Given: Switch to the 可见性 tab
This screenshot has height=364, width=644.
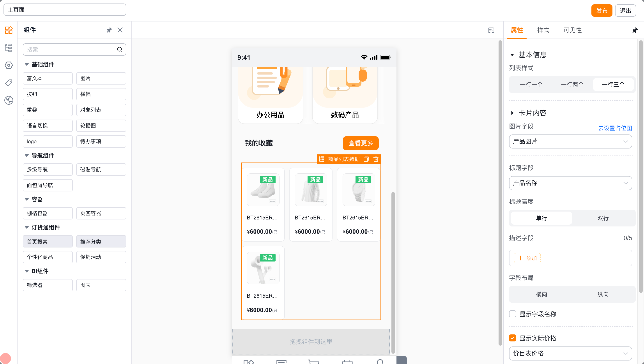Looking at the screenshot, I should (573, 30).
